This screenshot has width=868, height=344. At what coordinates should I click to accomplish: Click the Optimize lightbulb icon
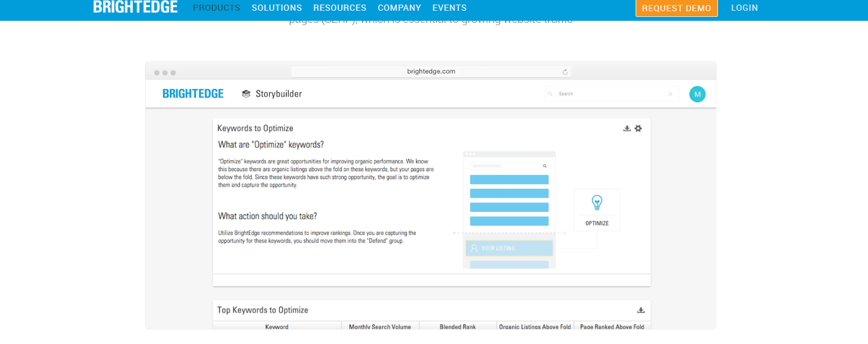597,203
